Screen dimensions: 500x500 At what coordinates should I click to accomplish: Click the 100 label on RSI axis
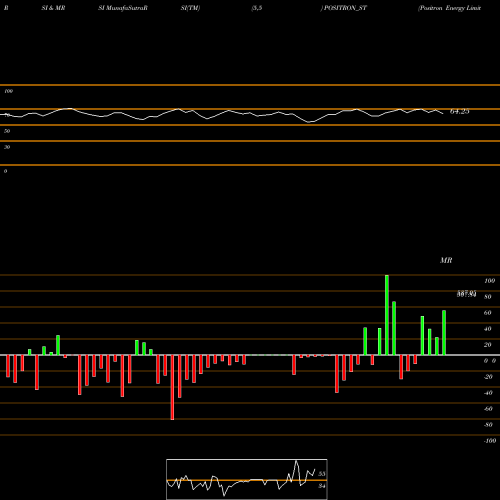[8, 91]
